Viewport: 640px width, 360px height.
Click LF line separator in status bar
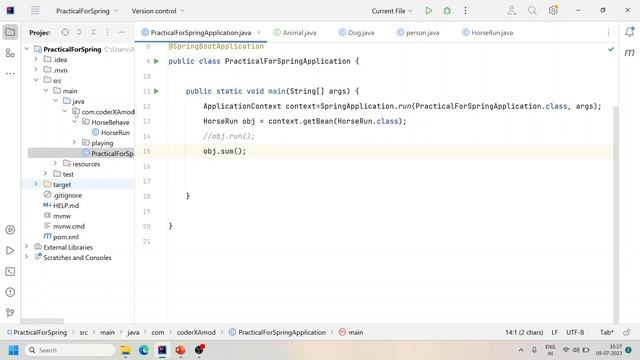(555, 333)
